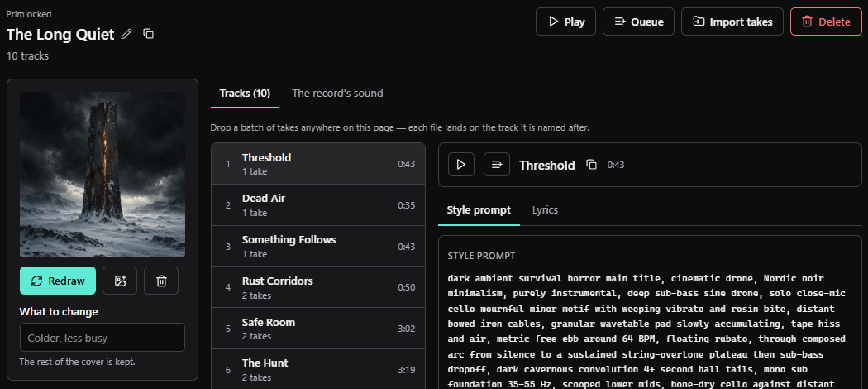Select track 6 The Hunt
868x389 pixels.
click(x=318, y=369)
